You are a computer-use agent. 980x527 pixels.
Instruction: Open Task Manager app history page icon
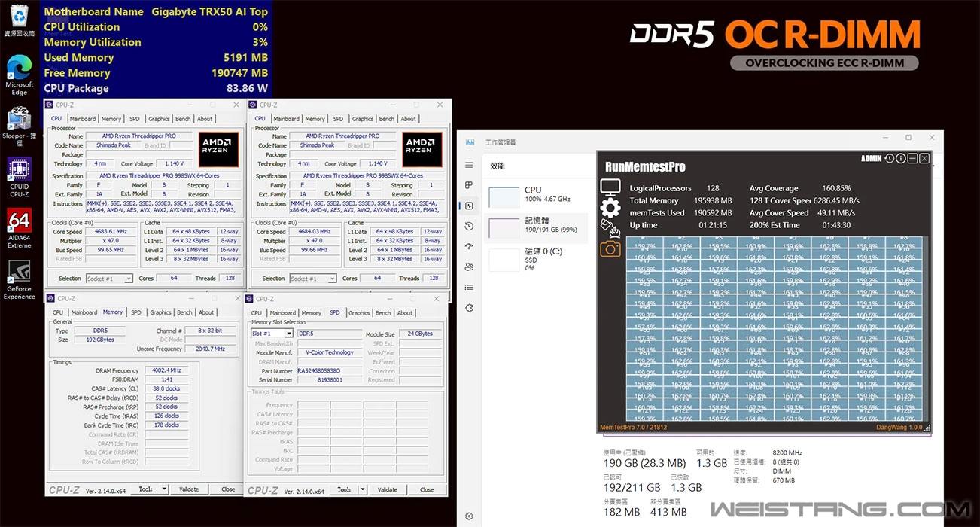469,226
